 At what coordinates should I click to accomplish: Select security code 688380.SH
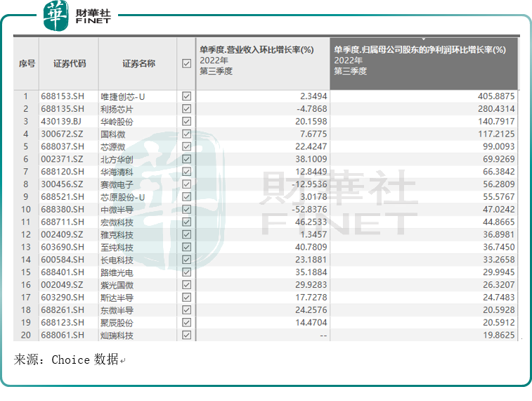pyautogui.click(x=63, y=210)
